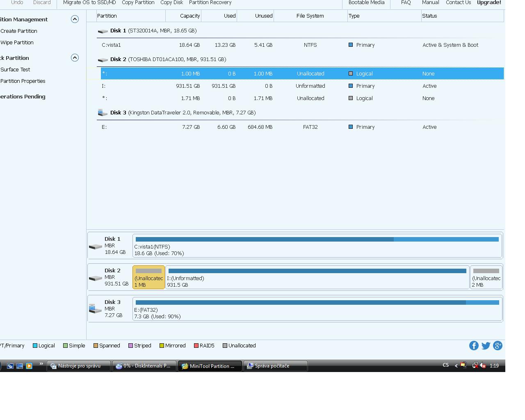Click the Disk 1 (ST320014A) header row
Screen dimensions: 525x420
point(300,31)
